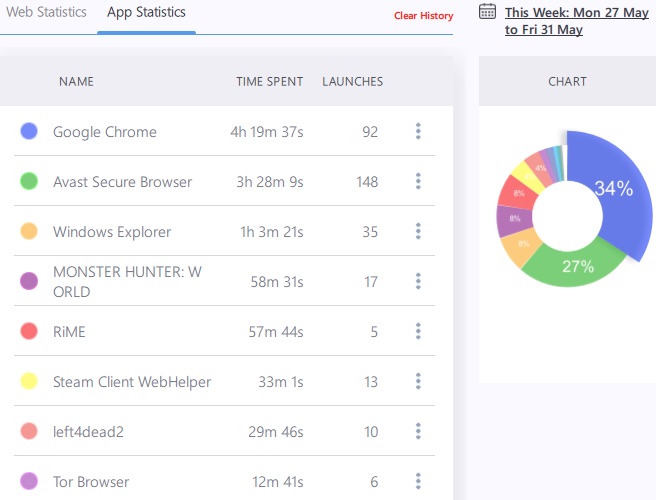Click the purple 8% chart segment
The image size is (656, 500).
pos(515,219)
